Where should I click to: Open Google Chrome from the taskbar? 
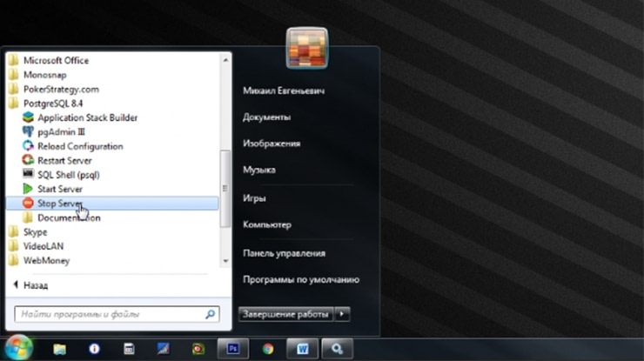point(268,349)
